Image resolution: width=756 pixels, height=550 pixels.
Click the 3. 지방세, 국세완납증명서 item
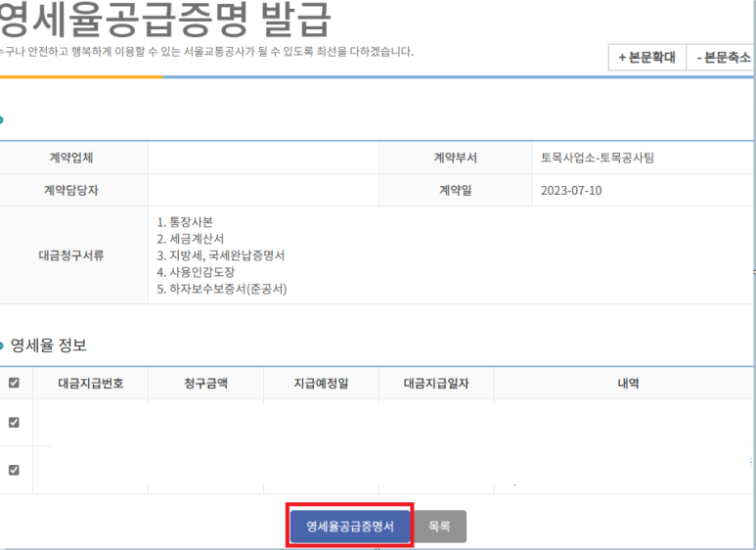tap(221, 255)
